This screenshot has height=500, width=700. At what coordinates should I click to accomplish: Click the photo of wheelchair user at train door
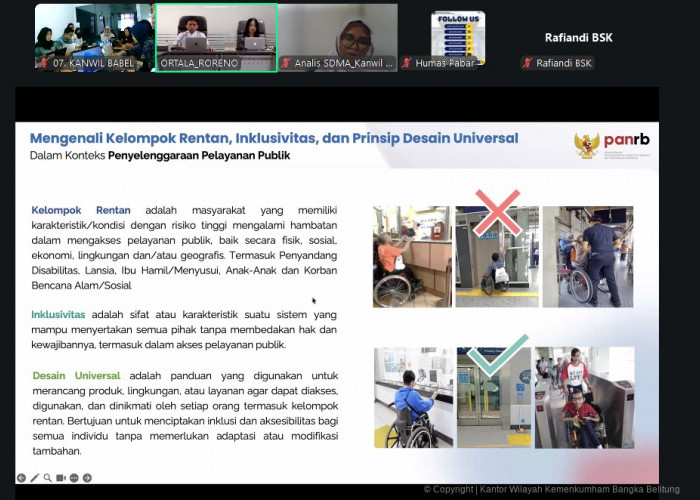coord(497,257)
